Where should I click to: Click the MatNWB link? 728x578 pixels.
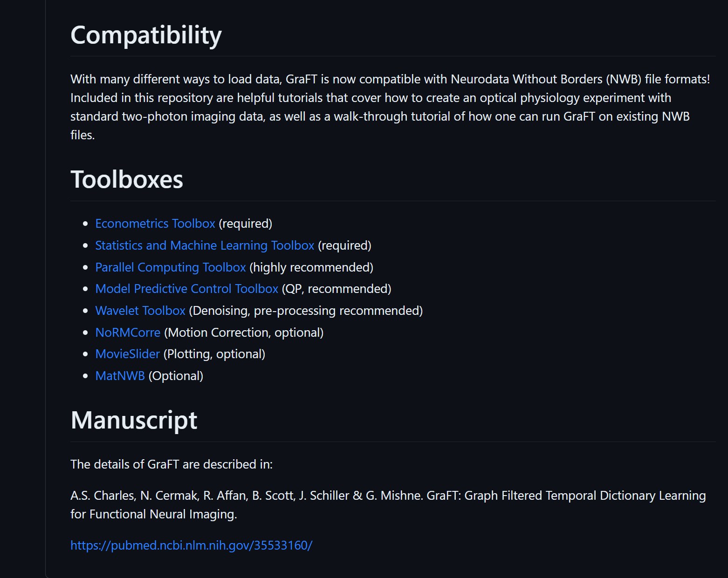click(x=120, y=376)
